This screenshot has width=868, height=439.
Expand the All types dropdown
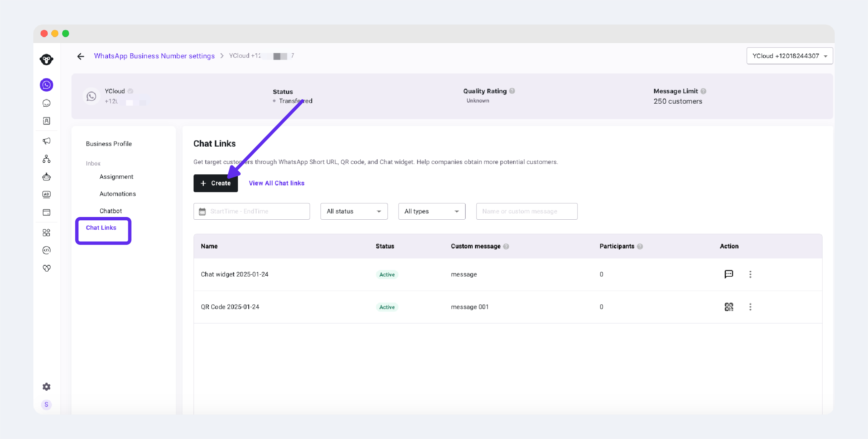tap(431, 211)
